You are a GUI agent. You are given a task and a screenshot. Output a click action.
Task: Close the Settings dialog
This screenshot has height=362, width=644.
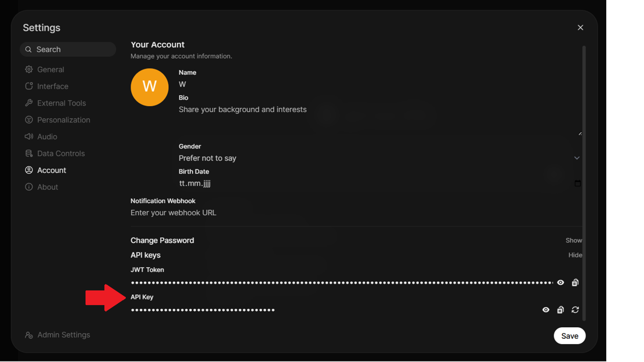coord(580,27)
